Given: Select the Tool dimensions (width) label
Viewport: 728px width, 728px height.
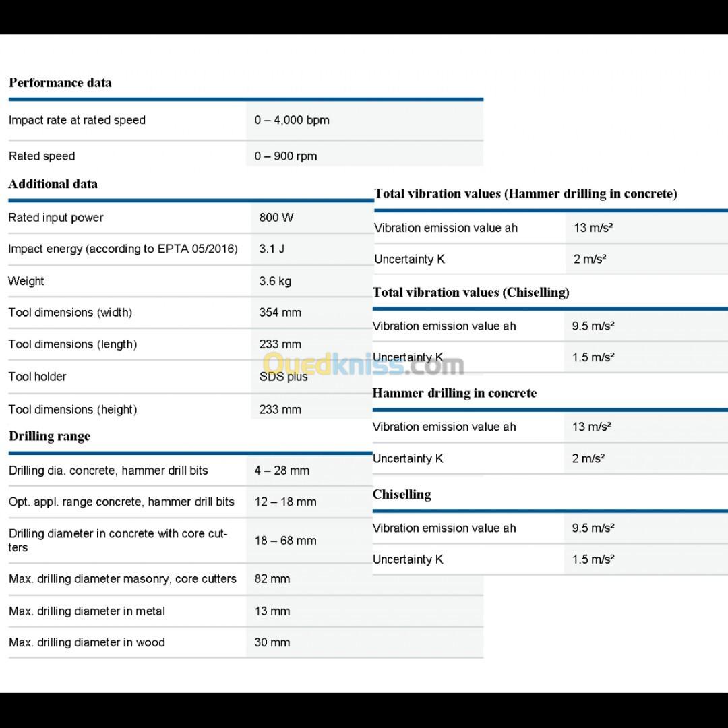Looking at the screenshot, I should [70, 313].
